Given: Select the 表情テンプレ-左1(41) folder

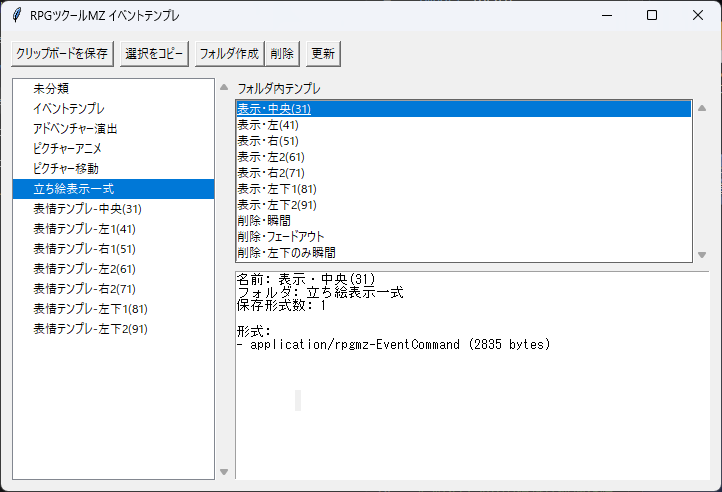Looking at the screenshot, I should 113,229.
